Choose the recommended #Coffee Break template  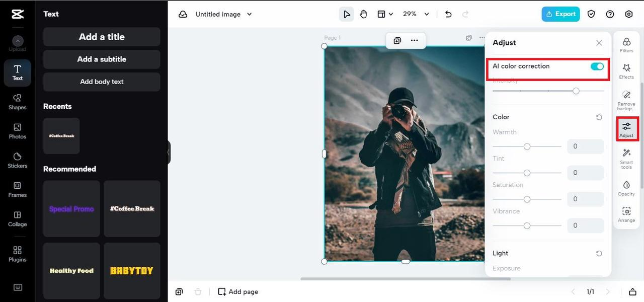(x=132, y=209)
